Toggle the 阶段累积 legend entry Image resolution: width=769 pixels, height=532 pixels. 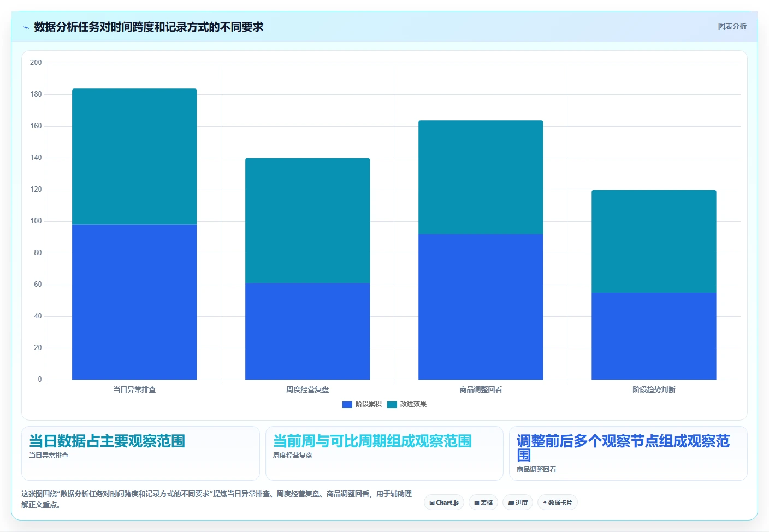tap(362, 404)
